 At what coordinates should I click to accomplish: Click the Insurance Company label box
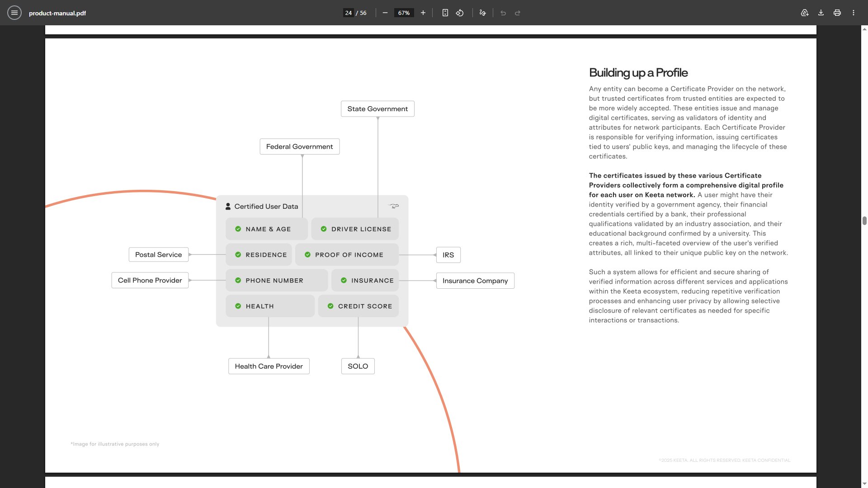pos(475,281)
